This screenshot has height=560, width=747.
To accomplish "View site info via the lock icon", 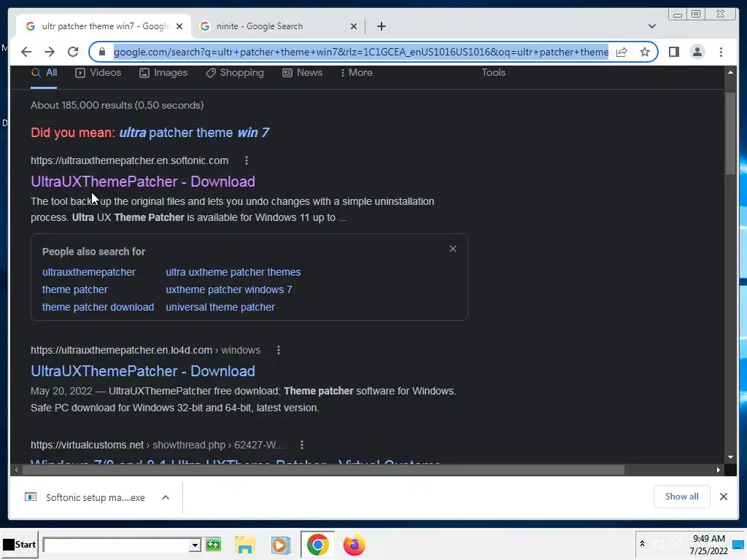I will (101, 52).
